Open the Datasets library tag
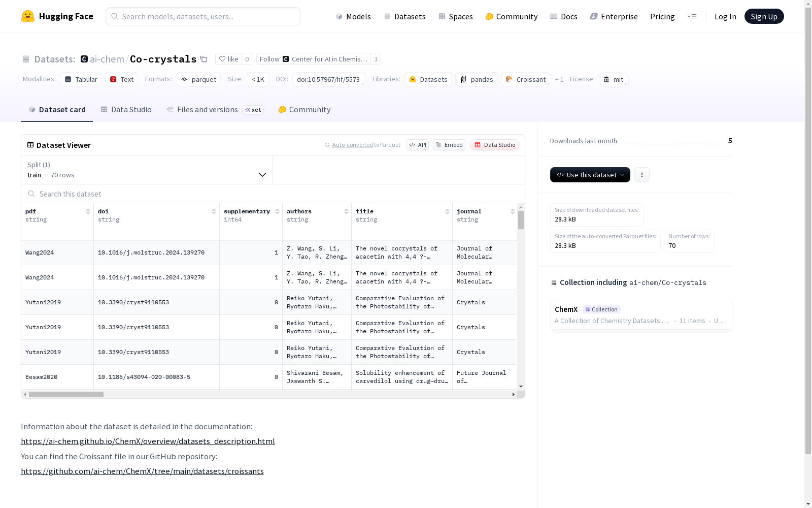 coord(428,79)
